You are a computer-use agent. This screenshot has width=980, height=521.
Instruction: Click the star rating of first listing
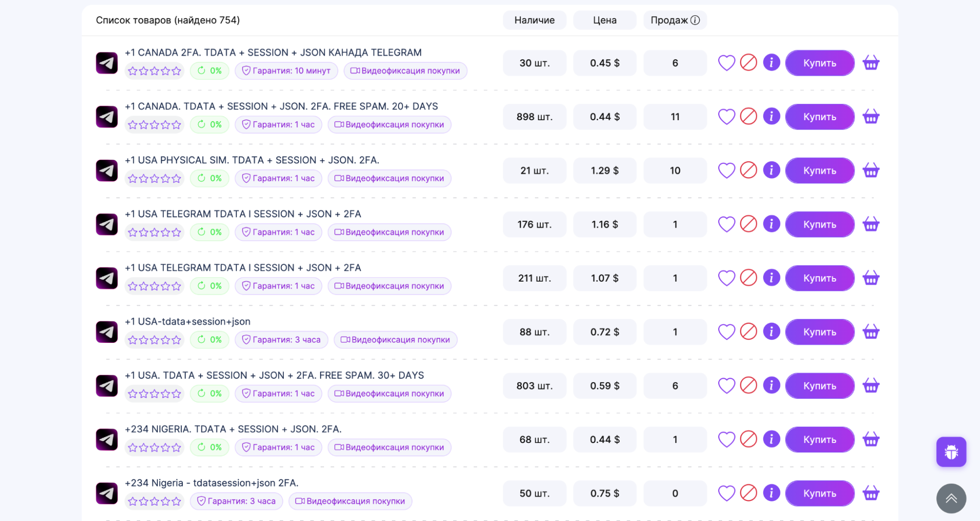pos(154,71)
